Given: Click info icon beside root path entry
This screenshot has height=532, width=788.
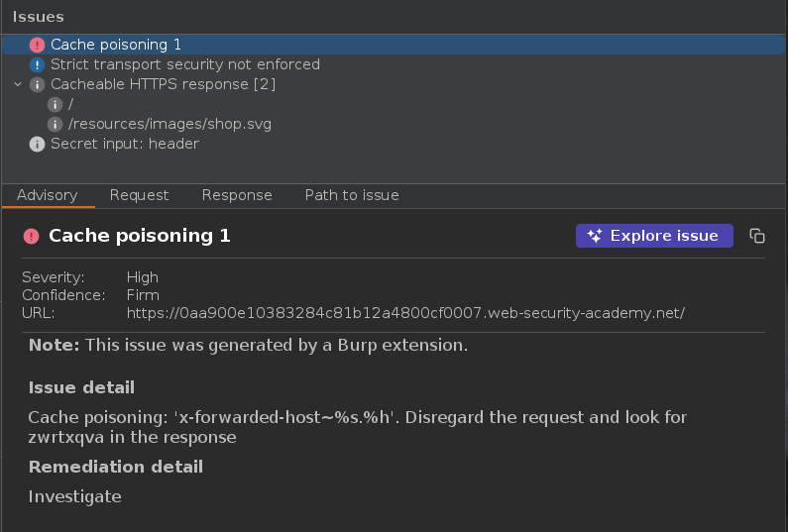Looking at the screenshot, I should [56, 104].
